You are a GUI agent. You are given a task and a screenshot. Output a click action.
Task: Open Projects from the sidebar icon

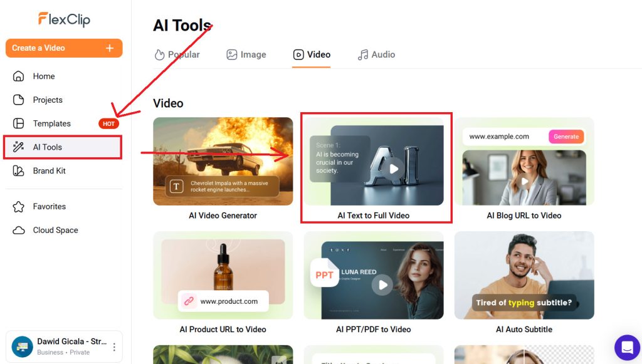(19, 100)
